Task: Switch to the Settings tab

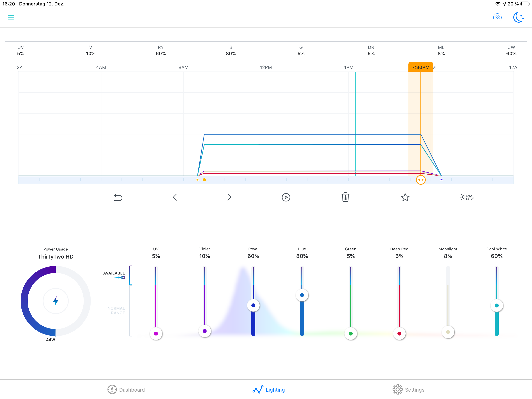Action: click(x=408, y=390)
